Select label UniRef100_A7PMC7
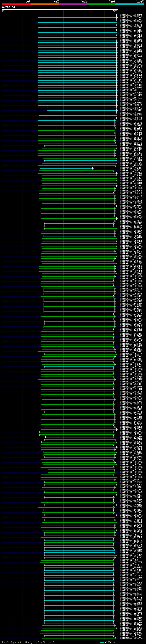The image size is (146, 644). tap(131, 67)
